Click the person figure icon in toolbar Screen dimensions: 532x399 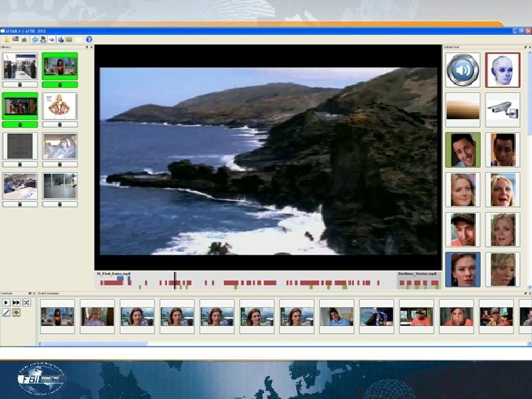click(x=43, y=40)
